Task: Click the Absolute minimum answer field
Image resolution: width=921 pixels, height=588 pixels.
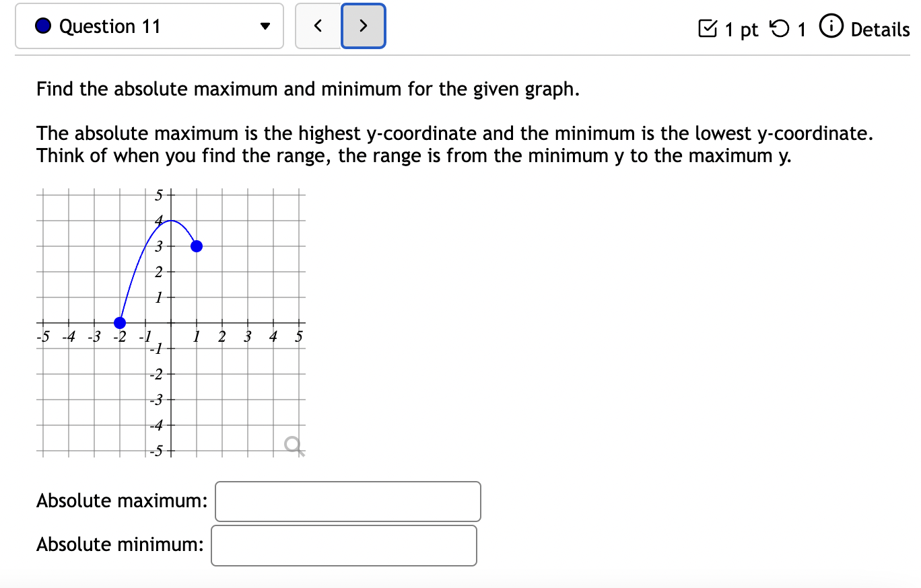Action: pyautogui.click(x=344, y=545)
